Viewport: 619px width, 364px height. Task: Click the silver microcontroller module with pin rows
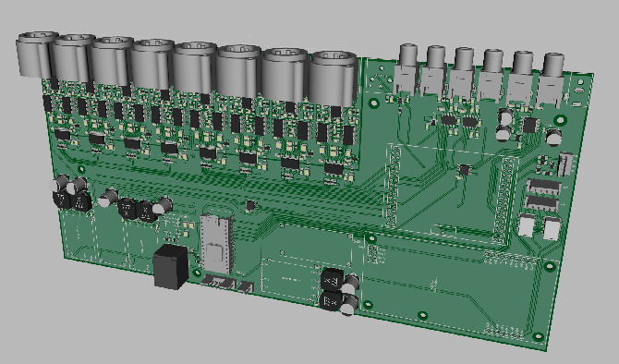216,244
